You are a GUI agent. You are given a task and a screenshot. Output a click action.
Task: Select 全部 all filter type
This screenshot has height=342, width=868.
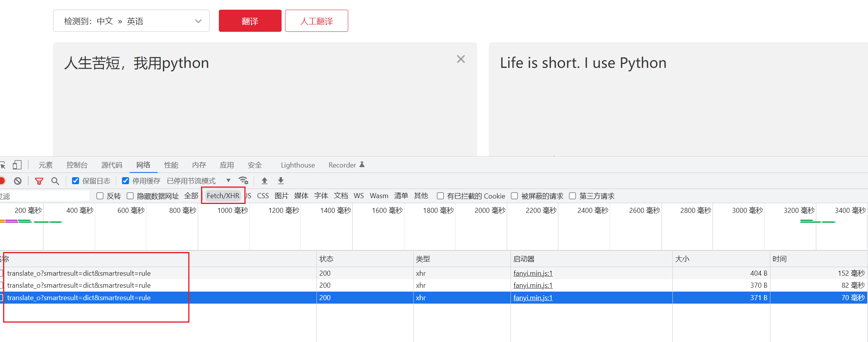[191, 196]
